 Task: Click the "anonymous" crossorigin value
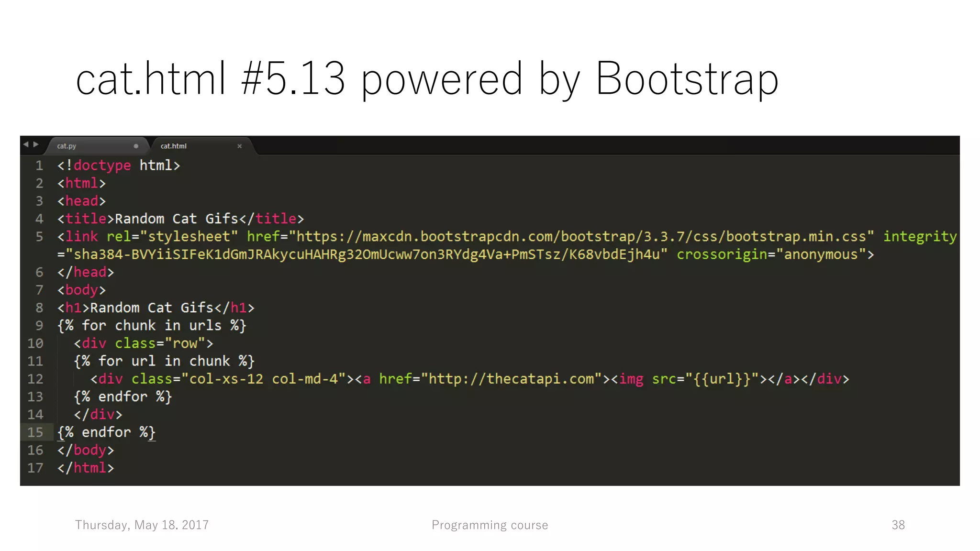pyautogui.click(x=821, y=254)
